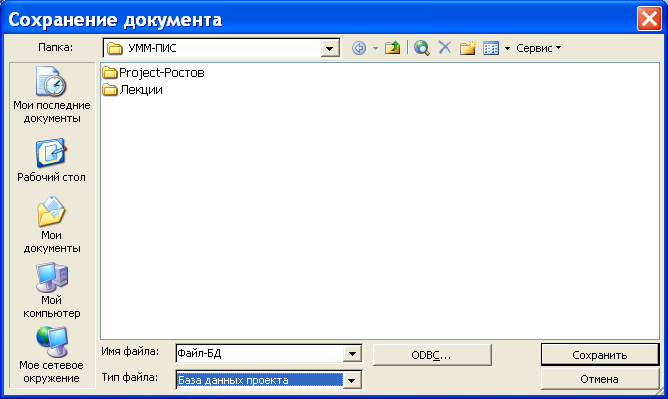Open My Network Places (Мое сетевое окружение)

click(52, 355)
